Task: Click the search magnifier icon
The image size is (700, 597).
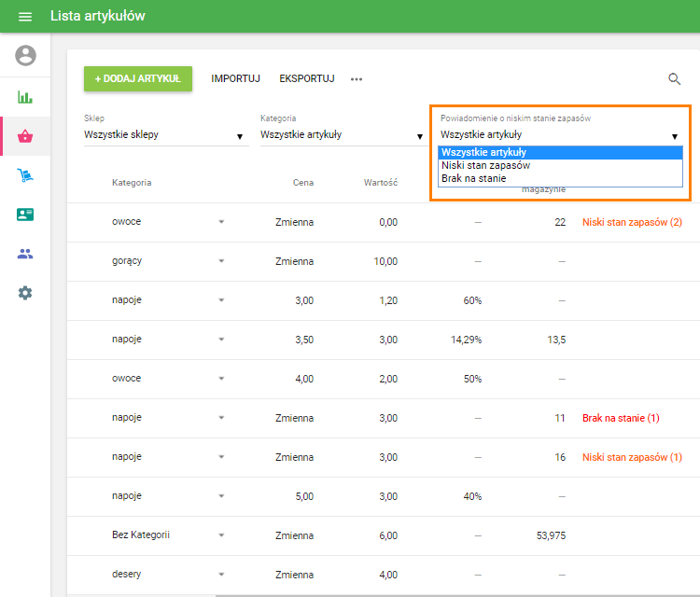Action: [675, 79]
